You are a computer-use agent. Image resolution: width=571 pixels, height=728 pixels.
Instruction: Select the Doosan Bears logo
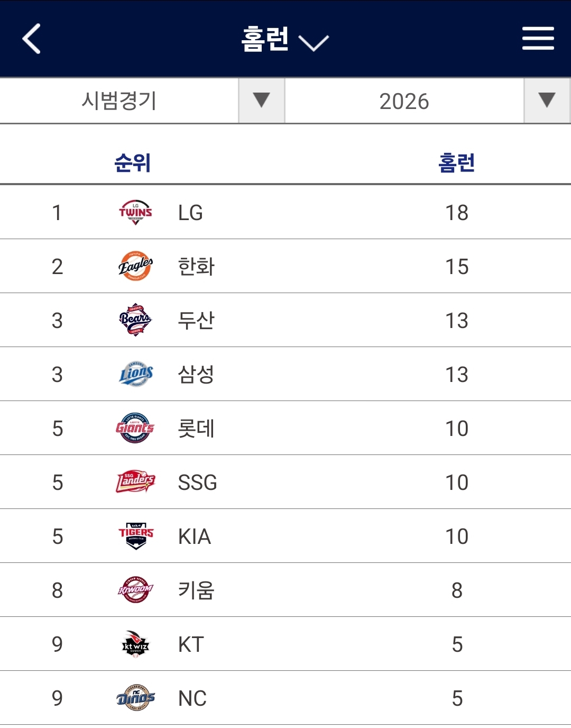click(135, 321)
